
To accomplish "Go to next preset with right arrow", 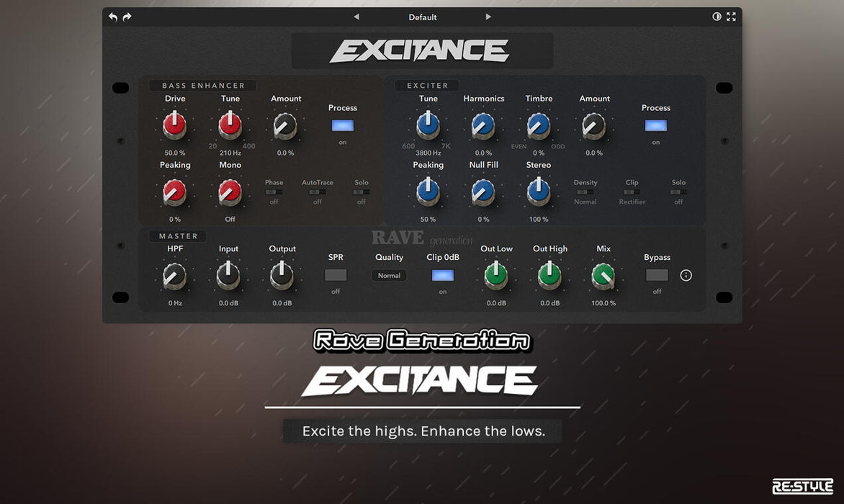I will click(488, 17).
